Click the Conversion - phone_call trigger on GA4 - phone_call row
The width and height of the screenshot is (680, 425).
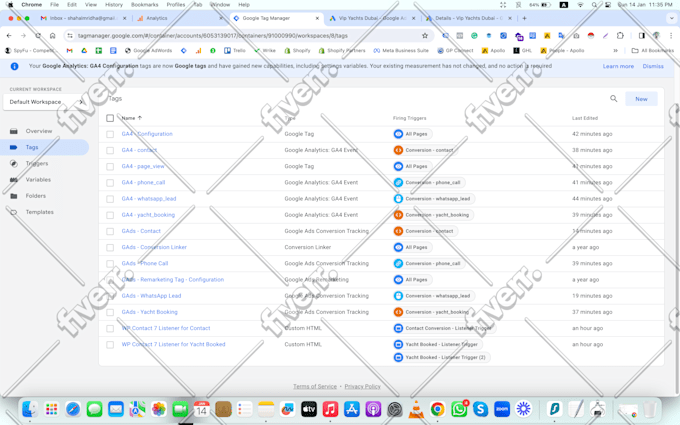[428, 183]
